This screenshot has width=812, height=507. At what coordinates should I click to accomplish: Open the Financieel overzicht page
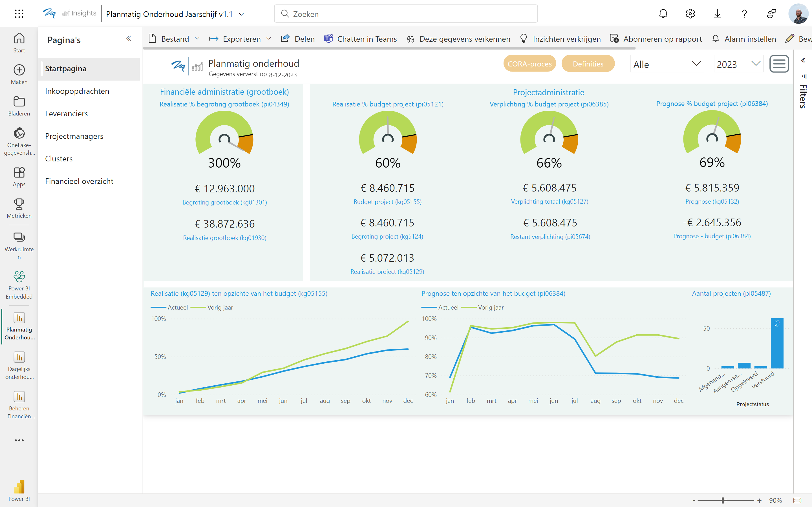click(79, 181)
